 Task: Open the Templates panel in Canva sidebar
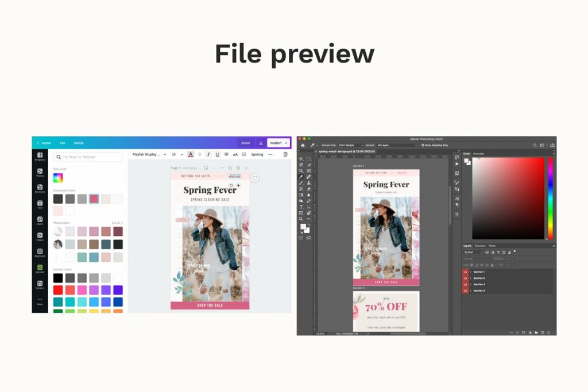point(40,156)
